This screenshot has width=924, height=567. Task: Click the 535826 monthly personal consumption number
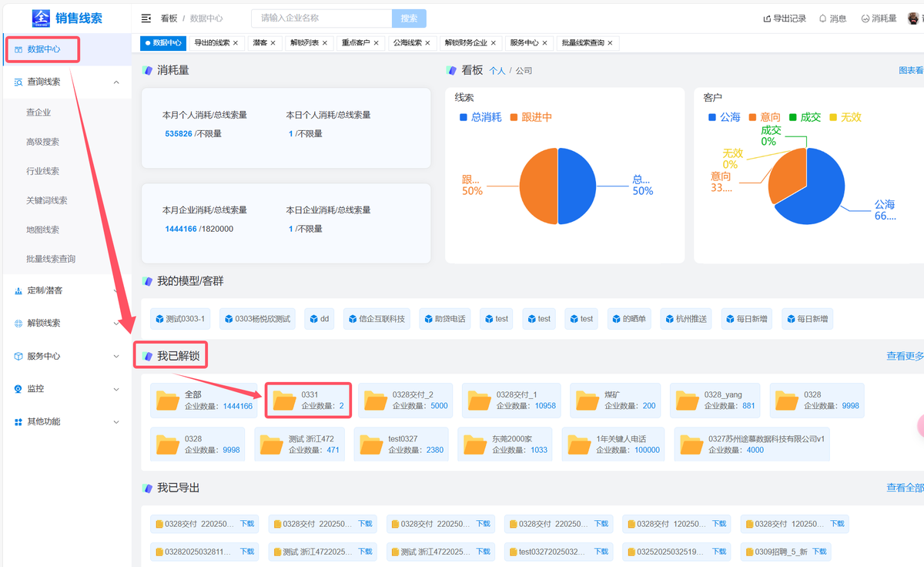tap(179, 133)
